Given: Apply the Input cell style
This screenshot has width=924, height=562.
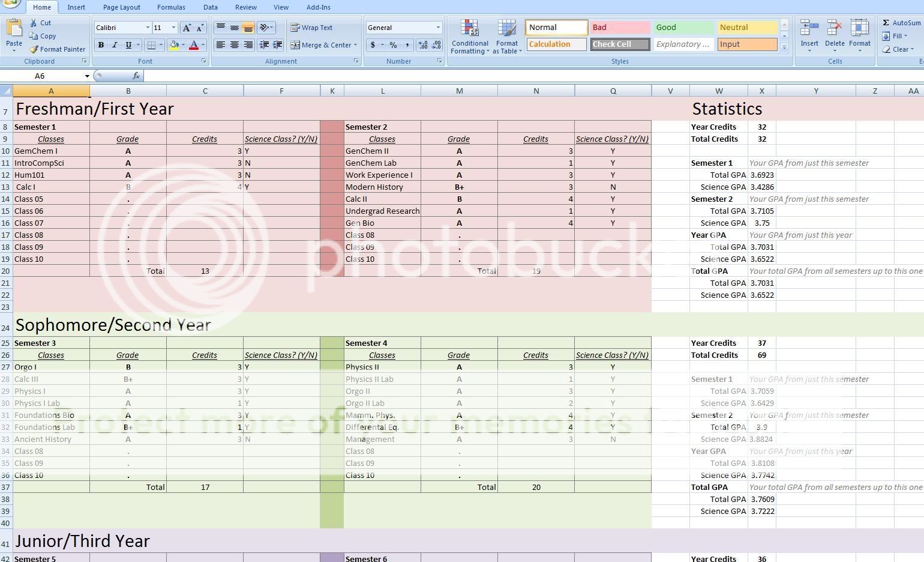Looking at the screenshot, I should [x=748, y=44].
